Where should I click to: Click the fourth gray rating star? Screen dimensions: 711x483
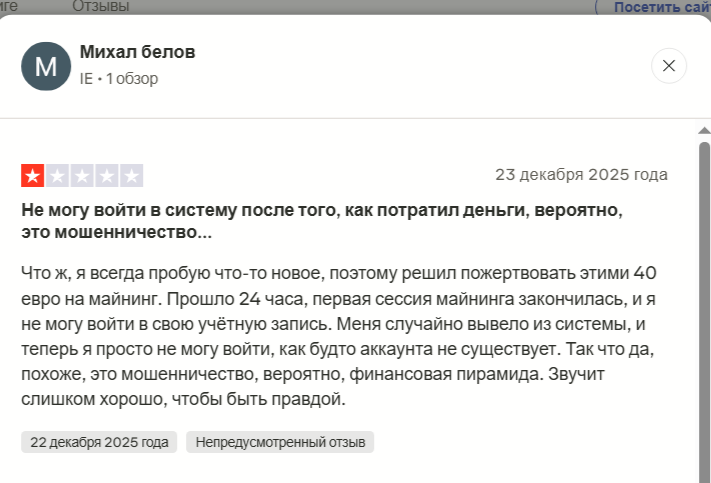[x=107, y=176]
